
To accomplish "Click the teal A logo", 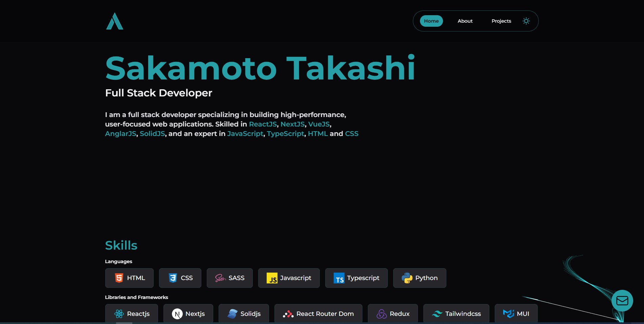I will [115, 21].
